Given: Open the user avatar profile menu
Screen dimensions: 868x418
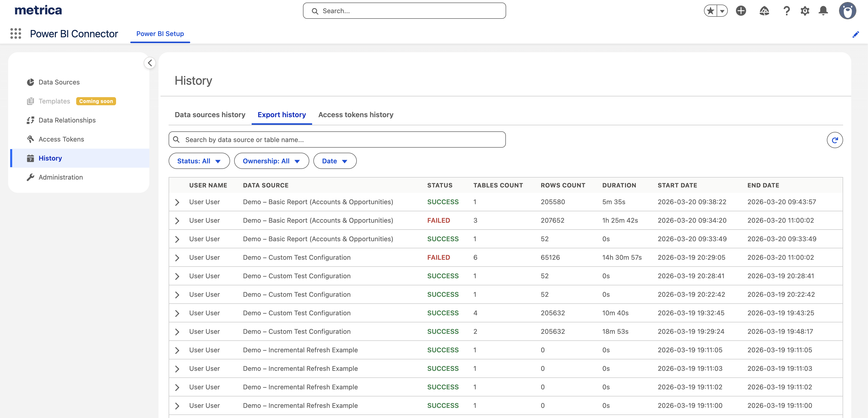Looking at the screenshot, I should click(847, 11).
